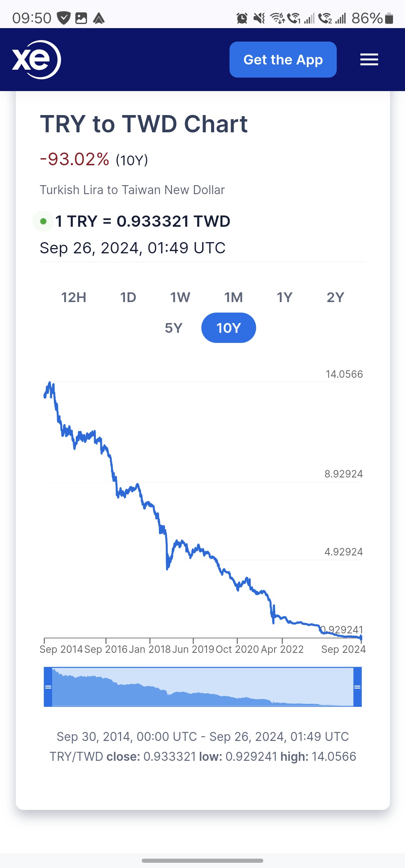Select the 10Y range pill
This screenshot has height=868, width=405.
[228, 328]
